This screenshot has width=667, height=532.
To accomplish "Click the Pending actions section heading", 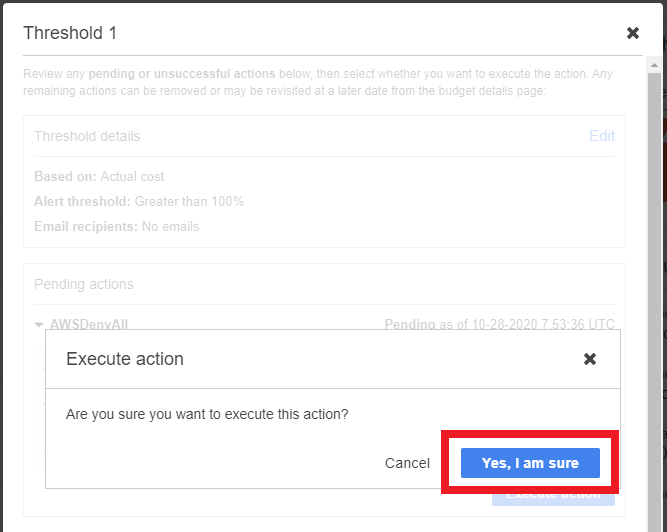I will tap(84, 284).
